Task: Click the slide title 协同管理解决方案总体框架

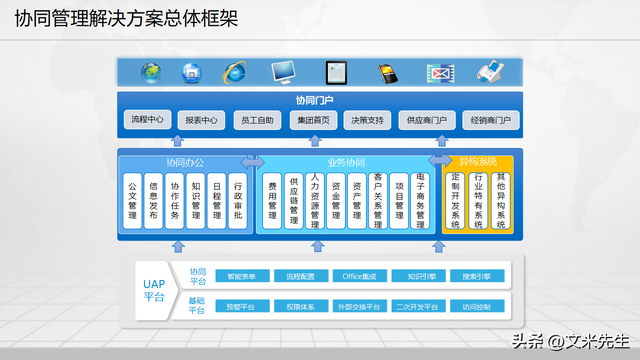Action: point(126,19)
